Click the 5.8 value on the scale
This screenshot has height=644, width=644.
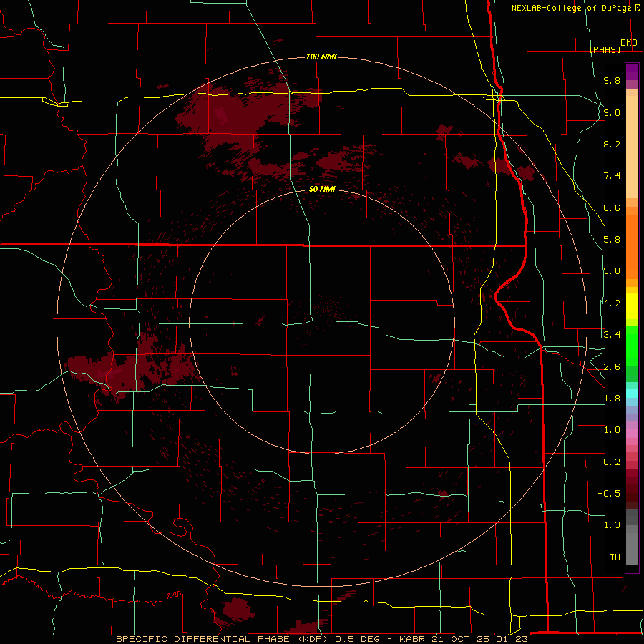point(612,240)
